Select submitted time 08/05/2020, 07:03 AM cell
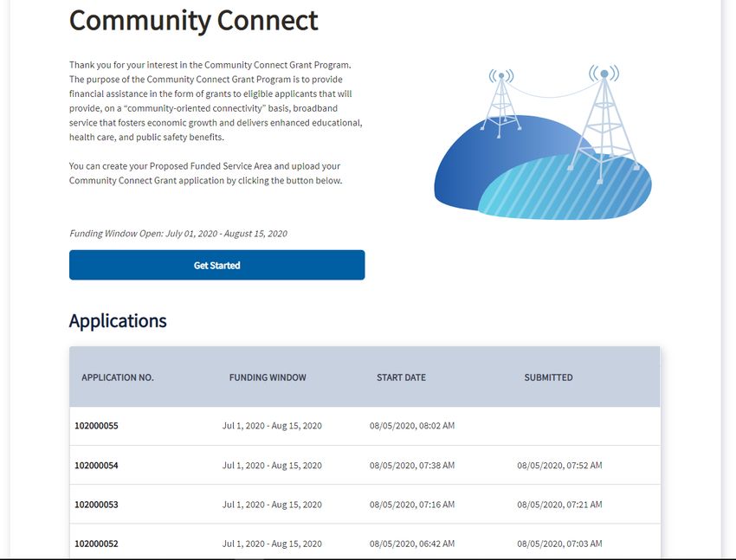This screenshot has width=736, height=560. (559, 544)
